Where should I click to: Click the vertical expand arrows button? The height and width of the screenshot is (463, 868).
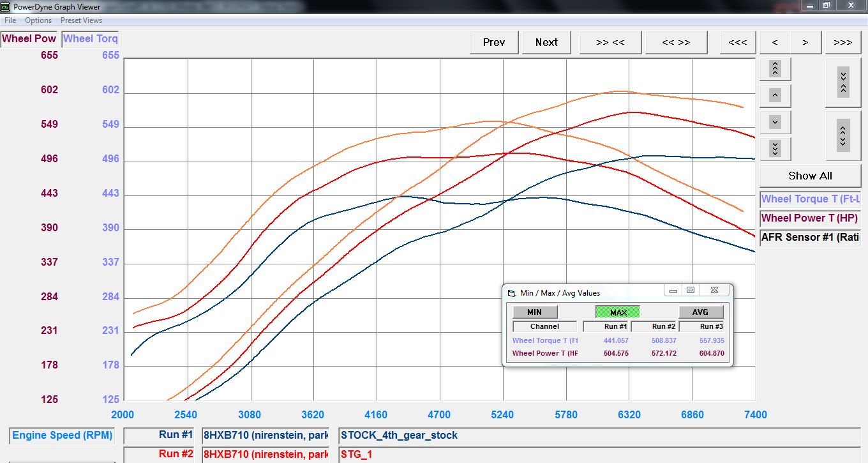[842, 135]
